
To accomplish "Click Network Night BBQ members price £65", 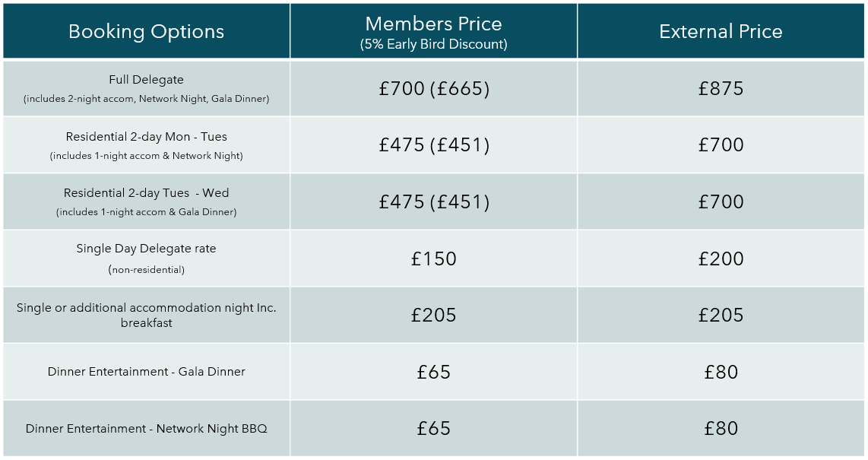I will coord(434,429).
